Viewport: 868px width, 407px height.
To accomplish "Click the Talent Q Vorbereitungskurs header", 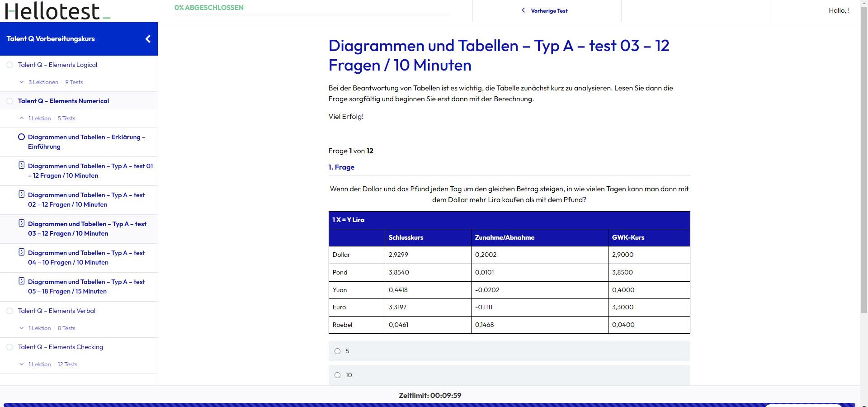I will point(51,39).
